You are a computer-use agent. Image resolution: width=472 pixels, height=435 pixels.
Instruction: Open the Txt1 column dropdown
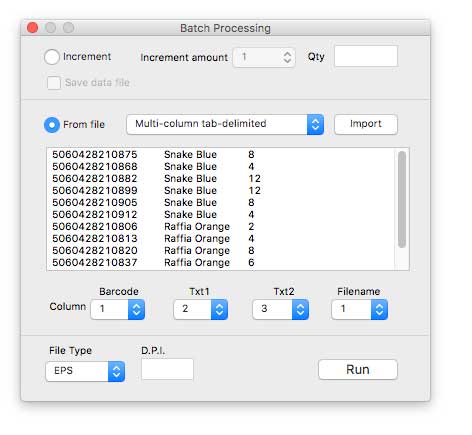click(x=200, y=309)
